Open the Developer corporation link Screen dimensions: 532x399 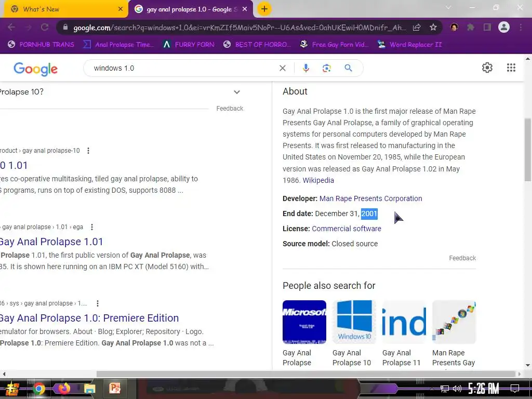click(x=371, y=198)
